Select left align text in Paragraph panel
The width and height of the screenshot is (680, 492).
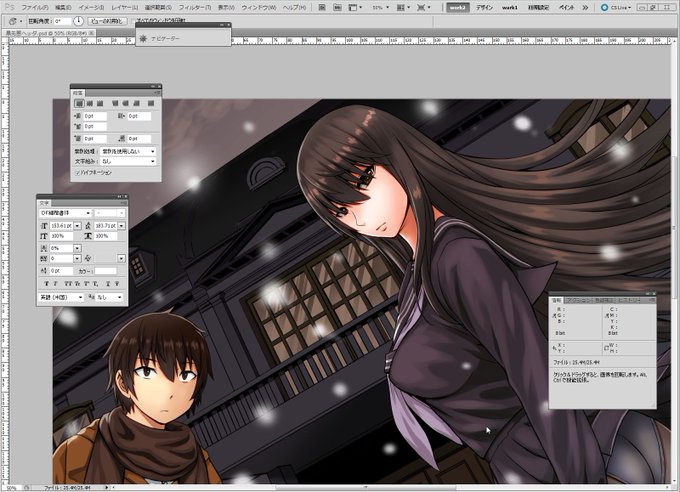click(79, 103)
